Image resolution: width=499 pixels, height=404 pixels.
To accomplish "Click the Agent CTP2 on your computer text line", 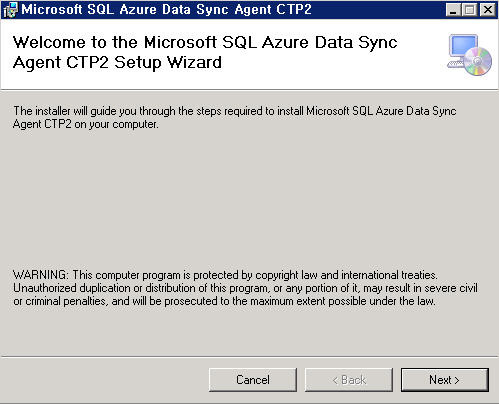I will pyautogui.click(x=86, y=124).
